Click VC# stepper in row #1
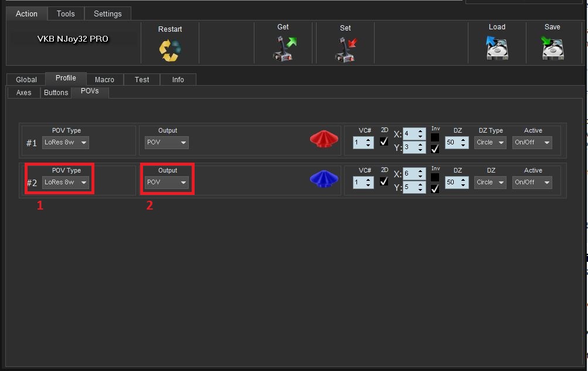The width and height of the screenshot is (588, 371). [363, 142]
